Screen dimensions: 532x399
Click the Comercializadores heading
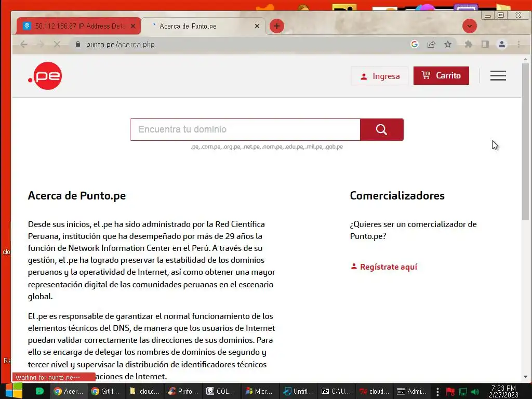pos(397,196)
